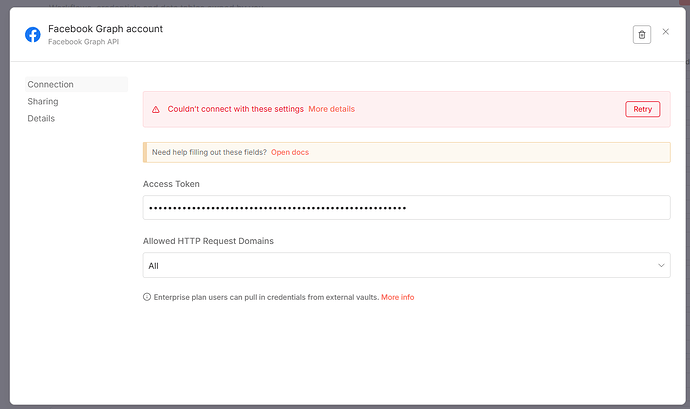Close the Facebook Graph account dialog
This screenshot has height=409, width=690.
click(x=666, y=33)
